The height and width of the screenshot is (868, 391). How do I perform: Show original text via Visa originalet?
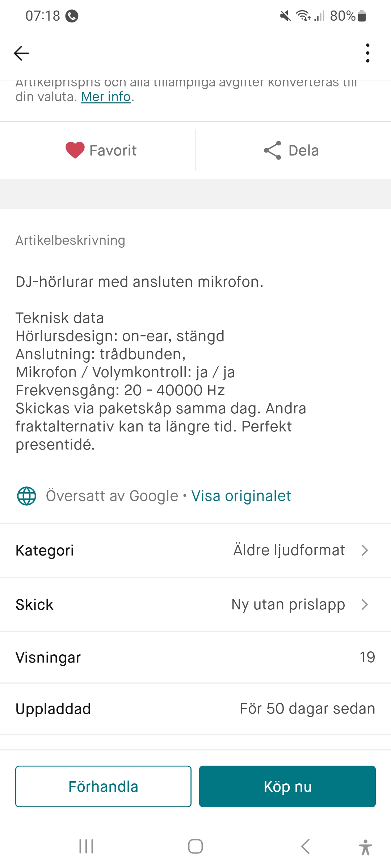click(241, 496)
